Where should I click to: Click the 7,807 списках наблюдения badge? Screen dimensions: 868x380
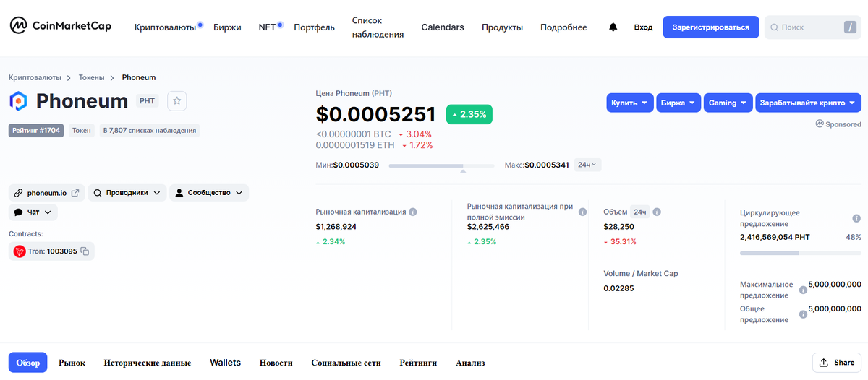[150, 131]
